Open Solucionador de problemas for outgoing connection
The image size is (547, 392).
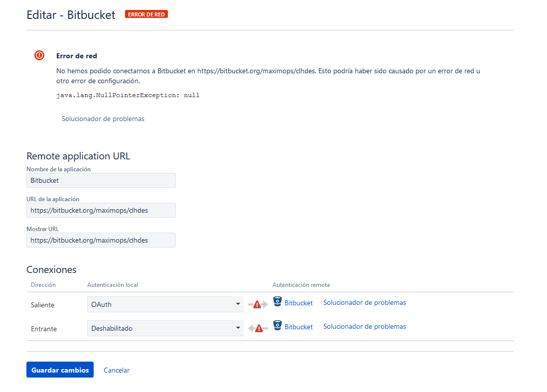365,303
